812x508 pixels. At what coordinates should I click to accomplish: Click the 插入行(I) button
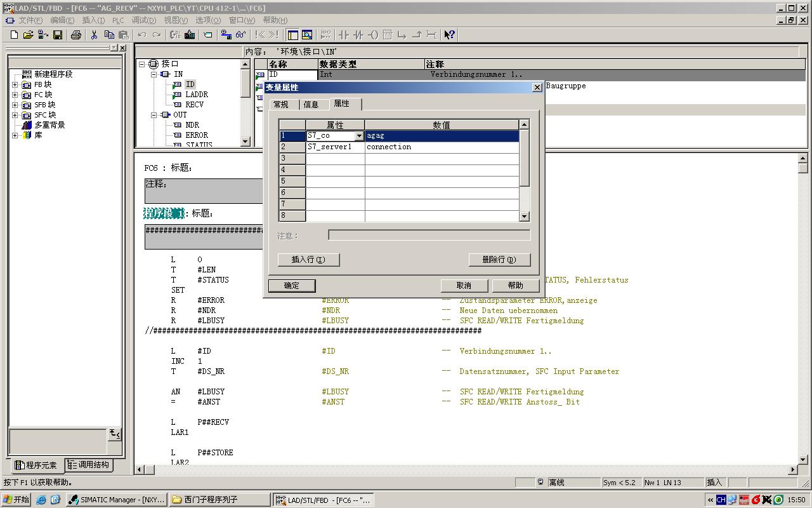point(308,260)
